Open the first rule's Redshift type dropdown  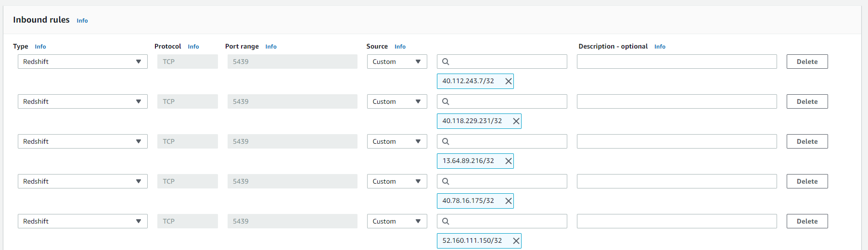point(82,62)
